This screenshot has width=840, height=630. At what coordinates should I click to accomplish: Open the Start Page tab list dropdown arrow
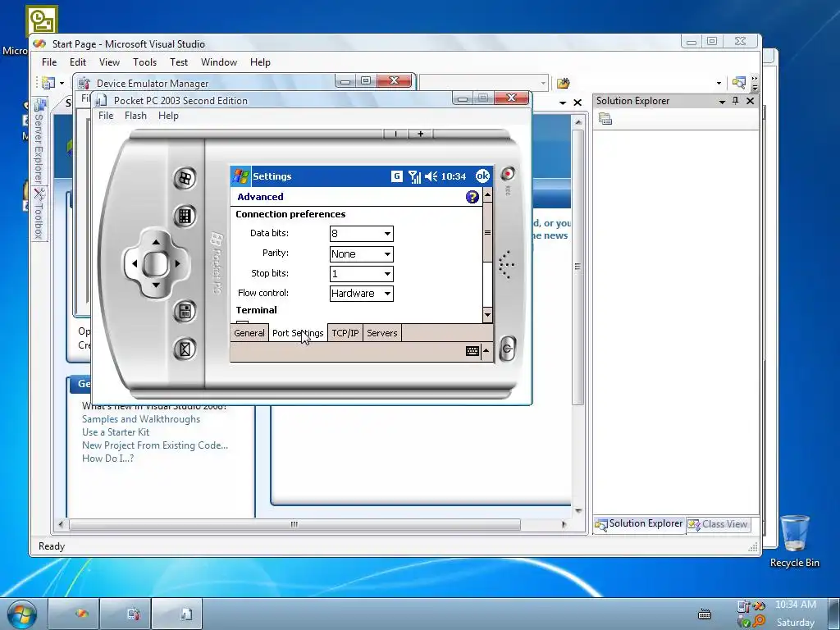563,103
